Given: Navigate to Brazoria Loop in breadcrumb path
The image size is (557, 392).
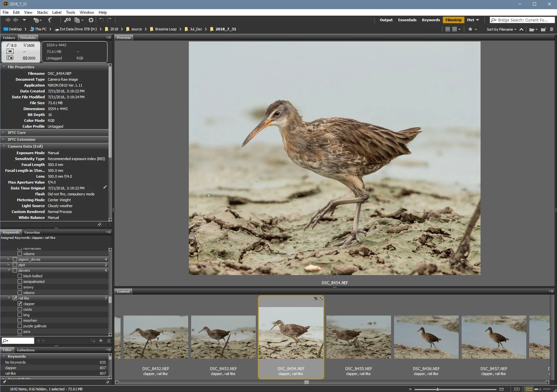Looking at the screenshot, I should [165, 29].
